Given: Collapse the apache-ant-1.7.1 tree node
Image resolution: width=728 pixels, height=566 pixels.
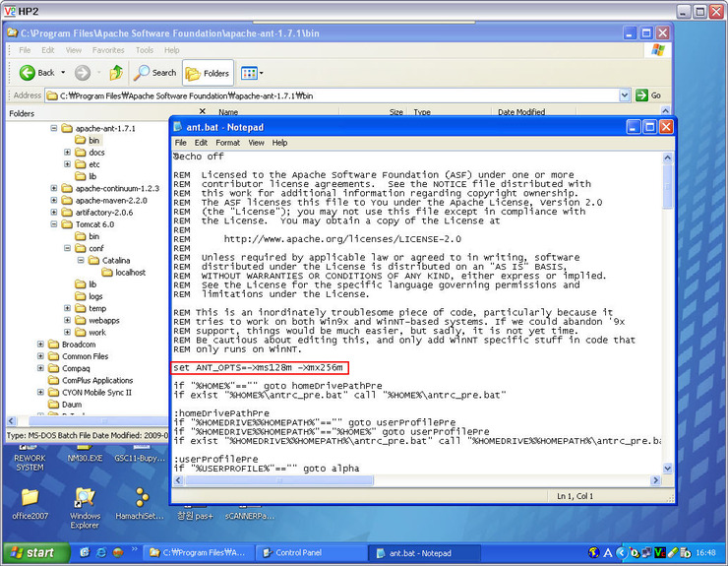Looking at the screenshot, I should tap(54, 129).
